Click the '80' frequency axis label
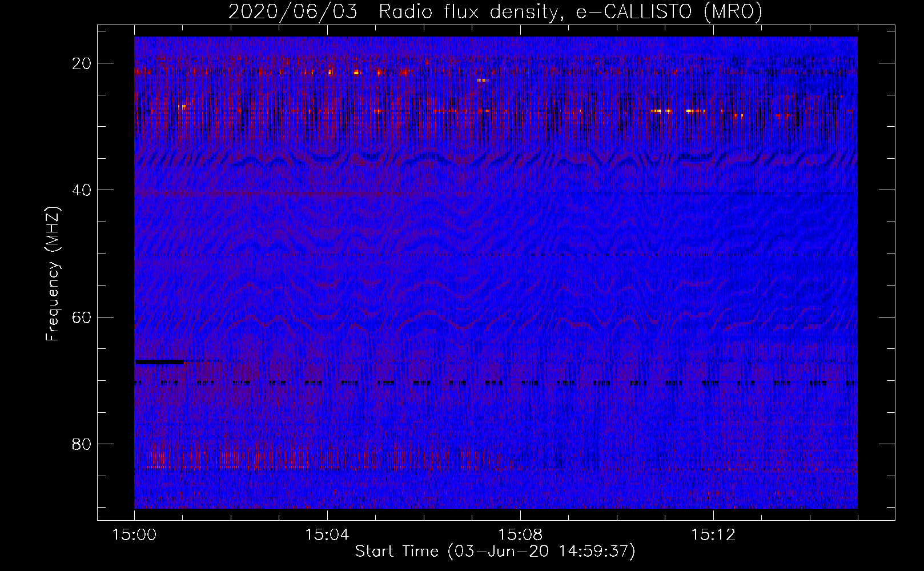 pos(82,444)
